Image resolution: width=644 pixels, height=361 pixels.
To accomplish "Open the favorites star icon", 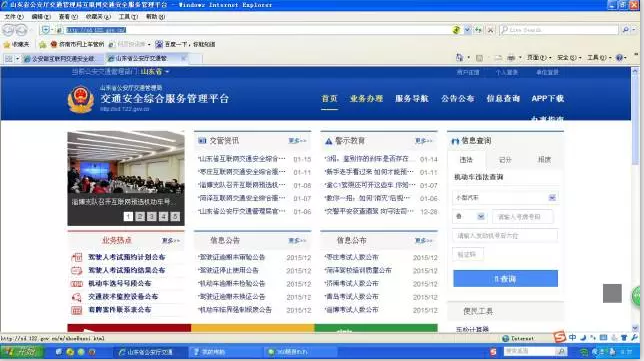I will point(7,44).
